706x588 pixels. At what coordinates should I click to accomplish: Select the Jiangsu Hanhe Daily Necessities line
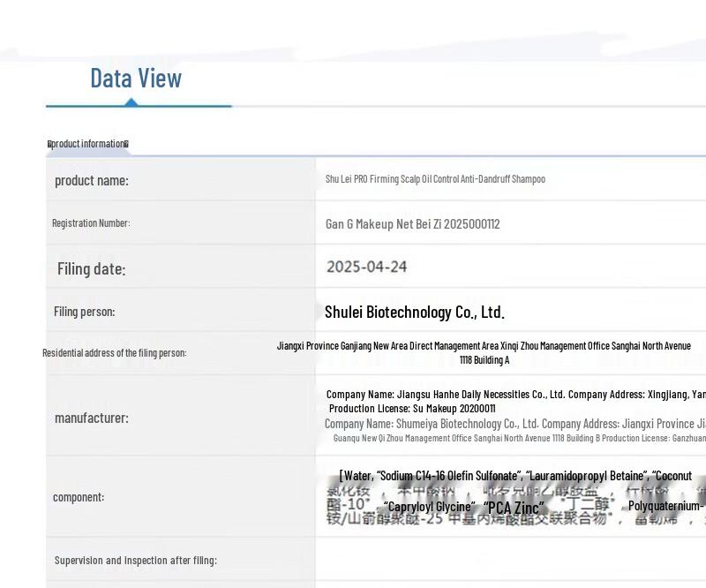click(x=516, y=395)
